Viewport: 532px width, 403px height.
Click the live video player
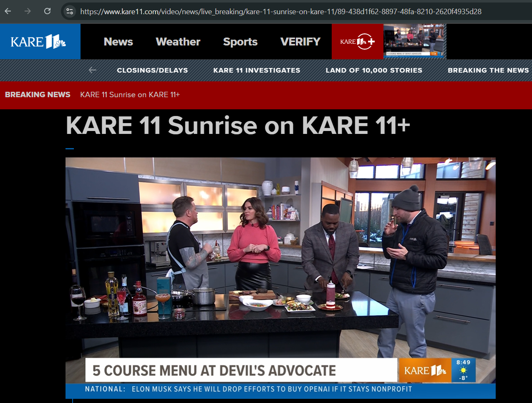pos(280,278)
